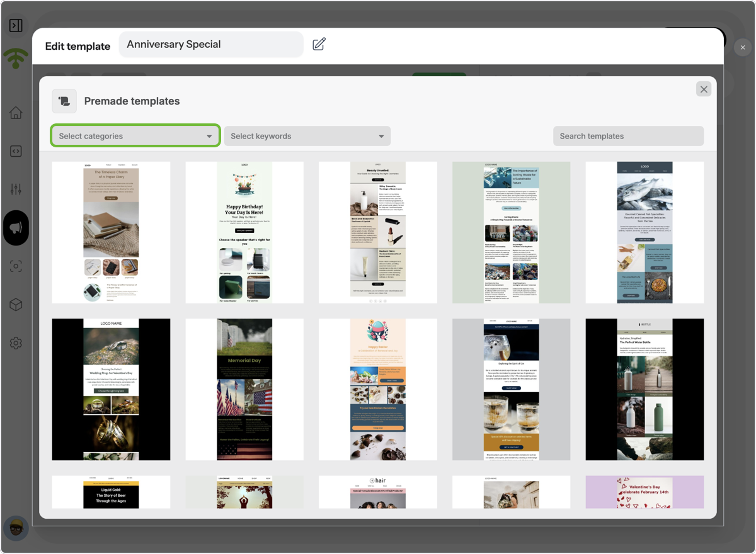Select the Valentine's Day February 14th template
This screenshot has width=756, height=554.
[x=644, y=492]
